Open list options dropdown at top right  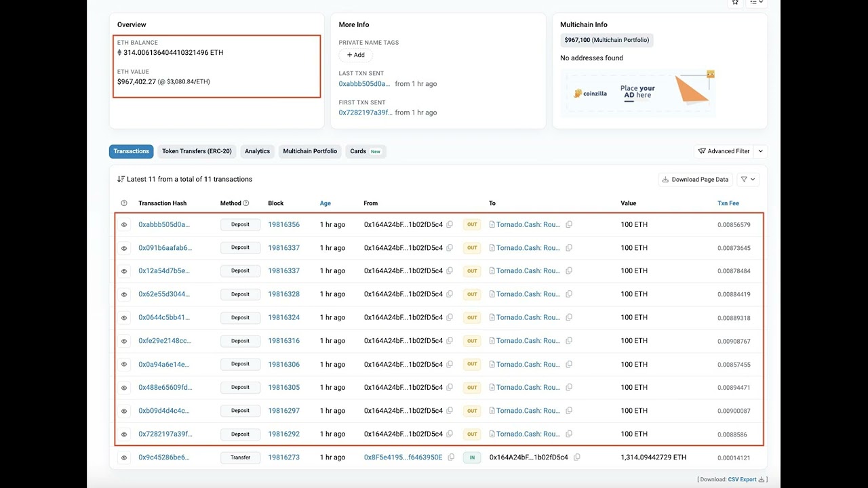tap(757, 2)
